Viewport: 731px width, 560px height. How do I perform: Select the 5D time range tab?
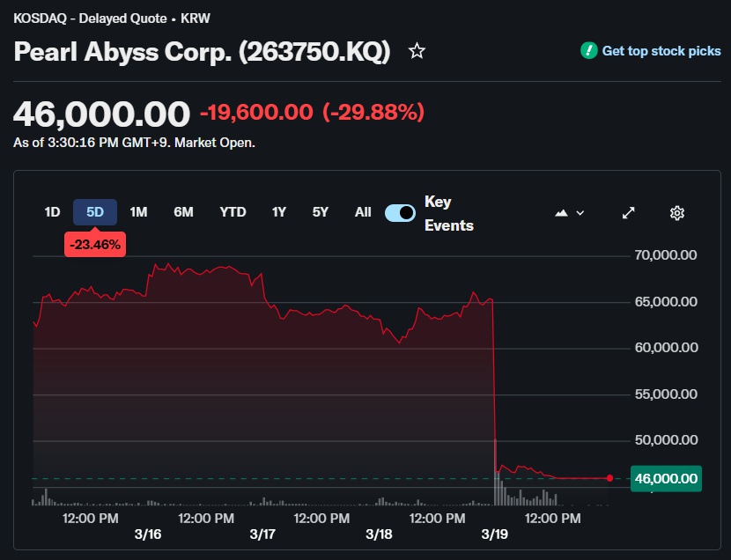click(95, 212)
